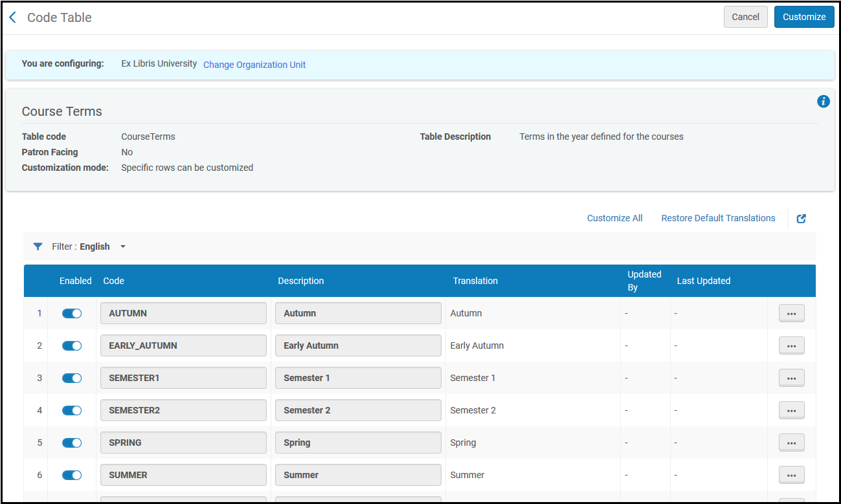841x504 pixels.
Task: Toggle enabled switch for SEMESTER1
Action: (72, 378)
